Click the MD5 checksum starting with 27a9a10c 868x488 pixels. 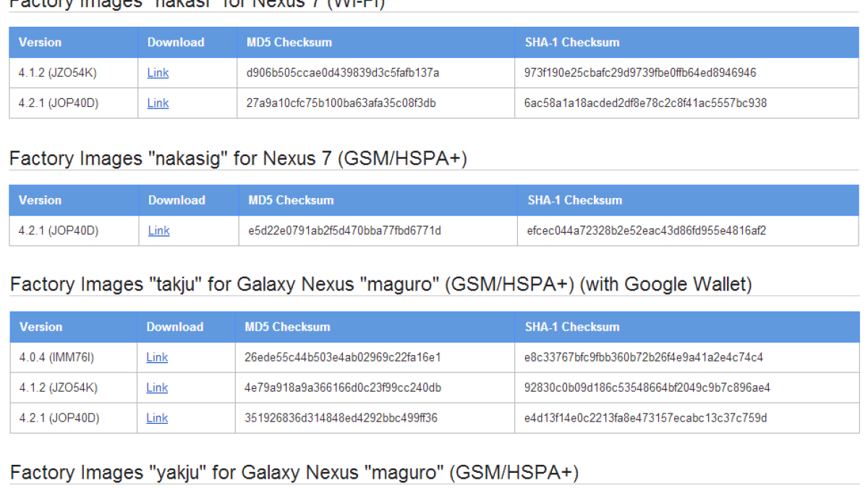click(341, 103)
